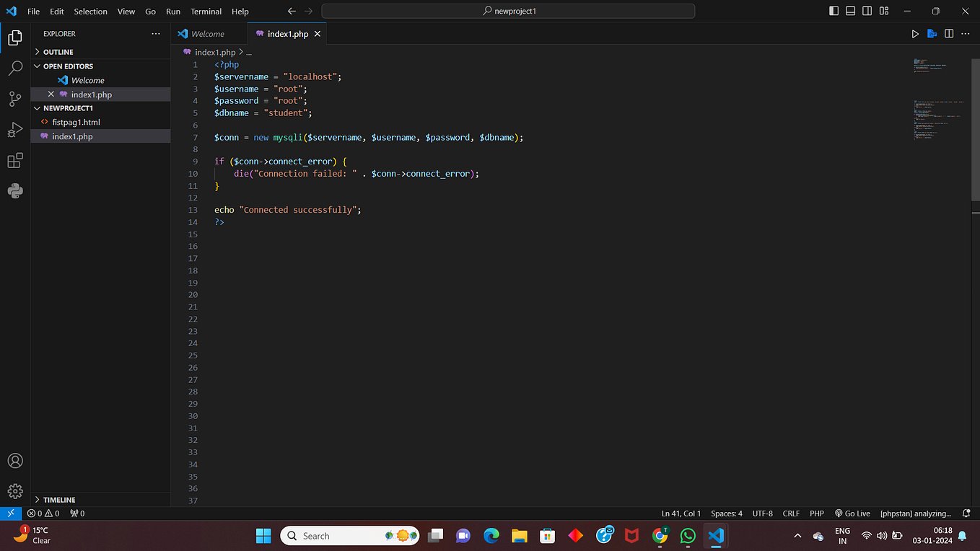Open the Extensions view
This screenshot has width=980, height=551.
[14, 160]
